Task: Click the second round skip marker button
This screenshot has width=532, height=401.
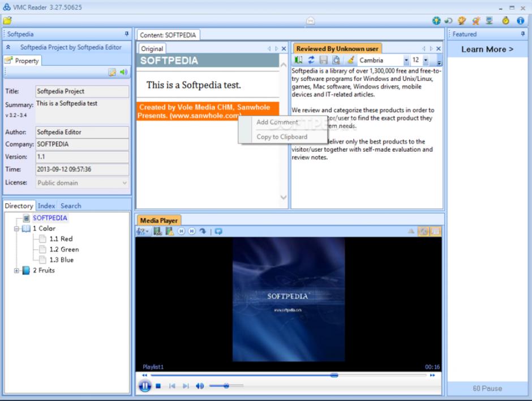Action: (x=192, y=232)
